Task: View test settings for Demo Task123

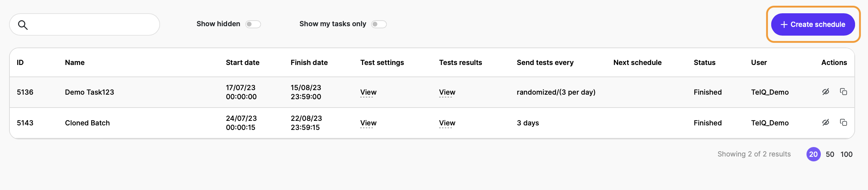Action: tap(368, 92)
